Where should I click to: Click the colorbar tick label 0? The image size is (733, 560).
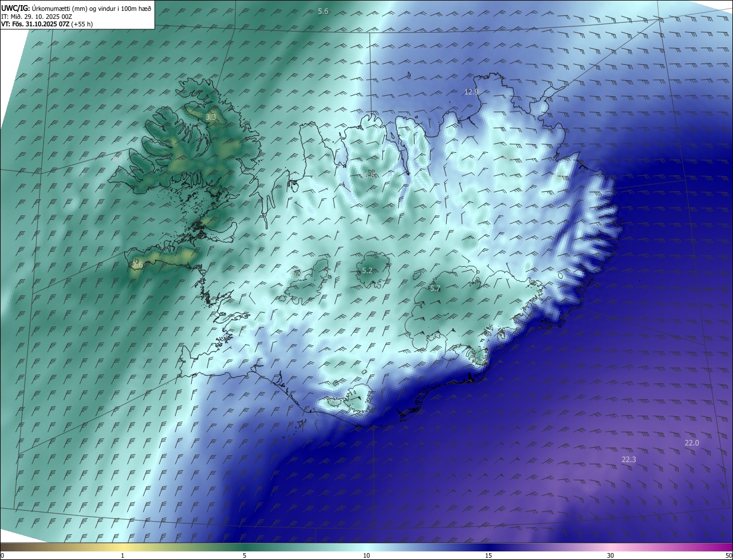click(x=2, y=555)
